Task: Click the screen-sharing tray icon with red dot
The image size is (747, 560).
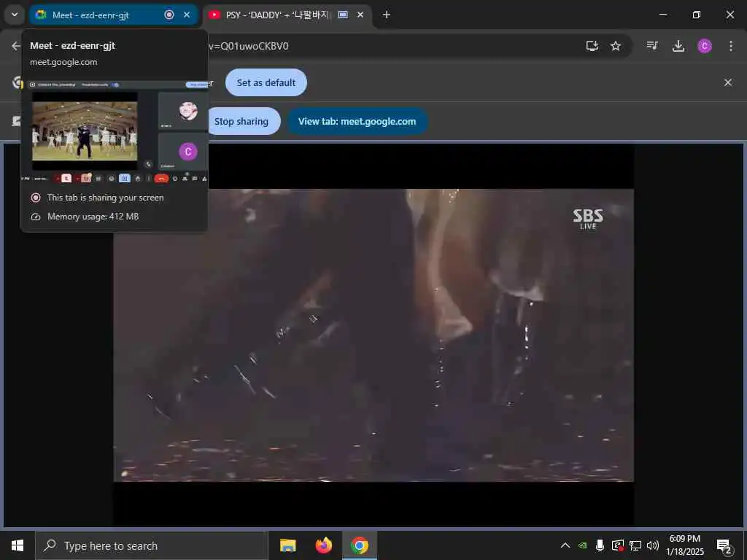Action: coord(617,545)
